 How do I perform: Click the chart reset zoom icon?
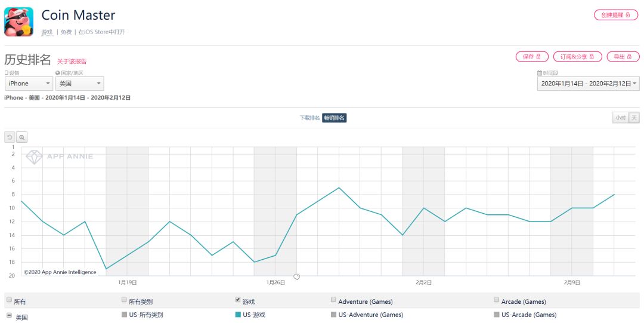tap(10, 137)
